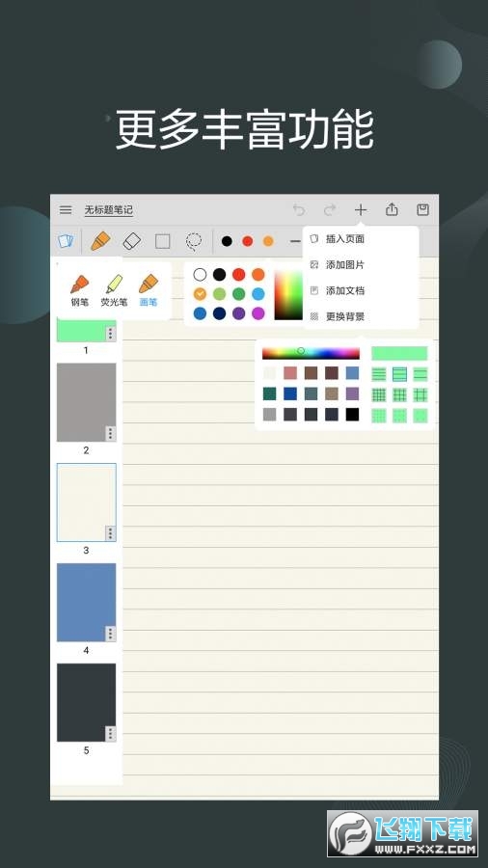The width and height of the screenshot is (488, 868).
Task: Toggle the page thumbnails panel icon
Action: 66,241
